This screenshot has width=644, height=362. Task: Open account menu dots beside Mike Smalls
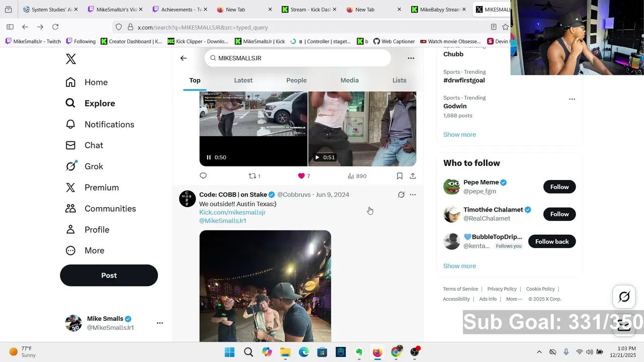(160, 323)
